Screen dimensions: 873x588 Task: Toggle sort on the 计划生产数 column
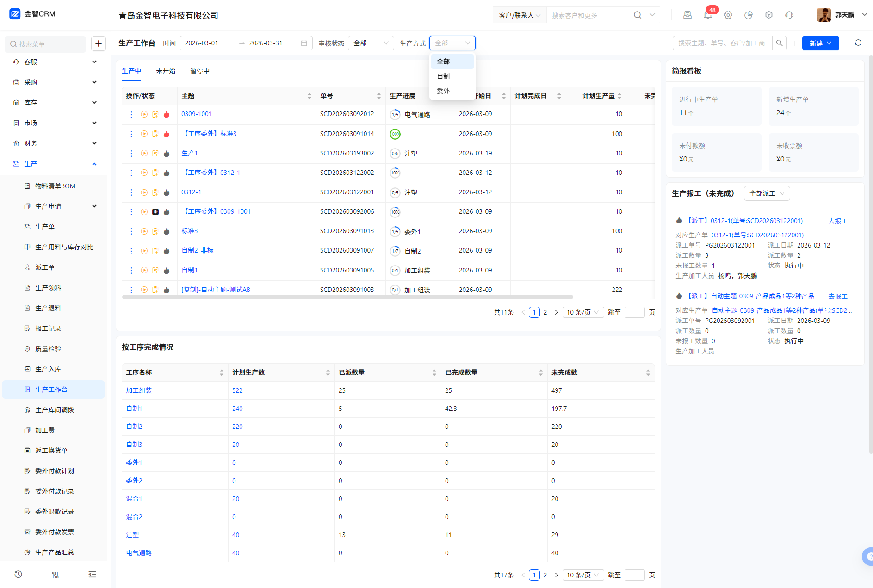(328, 372)
